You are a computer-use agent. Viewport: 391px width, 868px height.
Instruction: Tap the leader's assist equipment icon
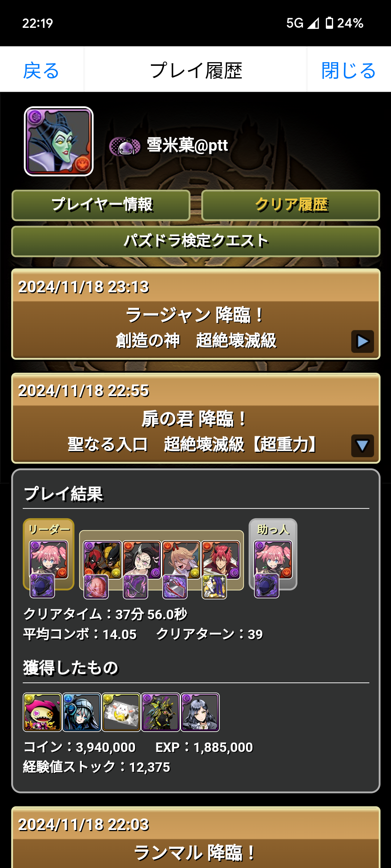[42, 586]
